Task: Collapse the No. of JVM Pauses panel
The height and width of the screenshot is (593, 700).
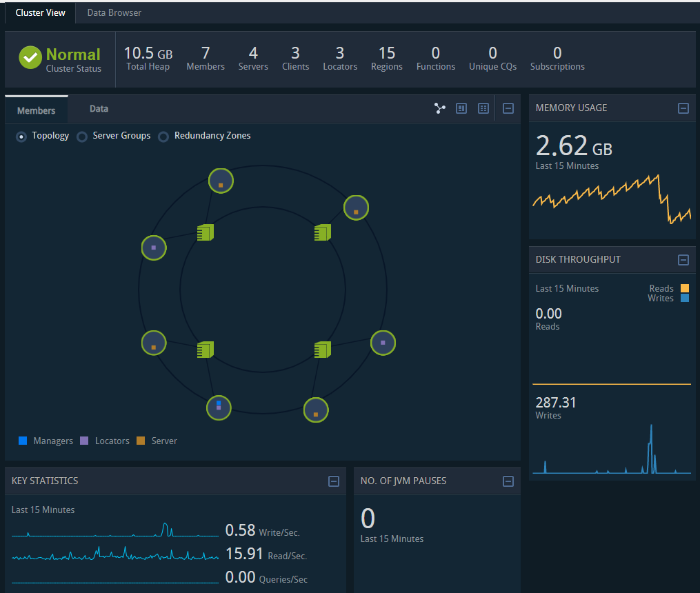Action: [x=508, y=481]
